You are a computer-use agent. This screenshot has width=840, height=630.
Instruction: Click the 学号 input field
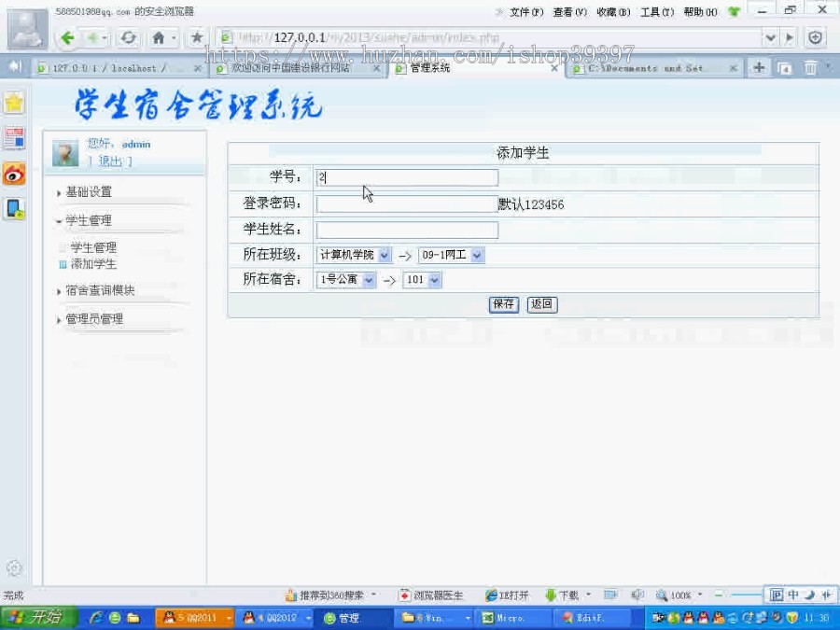click(407, 178)
